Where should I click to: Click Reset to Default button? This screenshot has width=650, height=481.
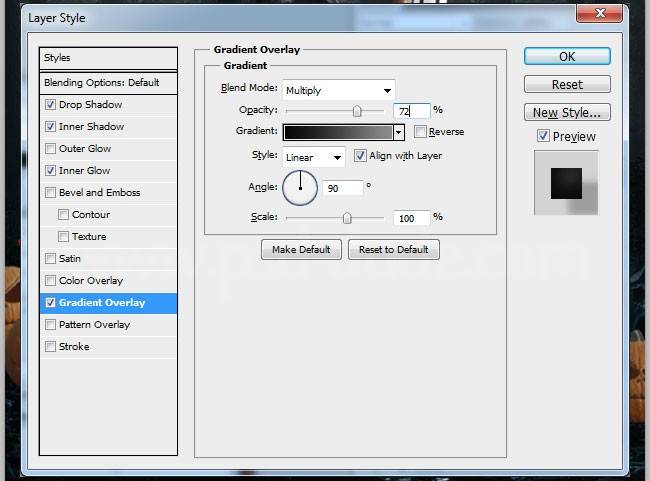tap(393, 249)
